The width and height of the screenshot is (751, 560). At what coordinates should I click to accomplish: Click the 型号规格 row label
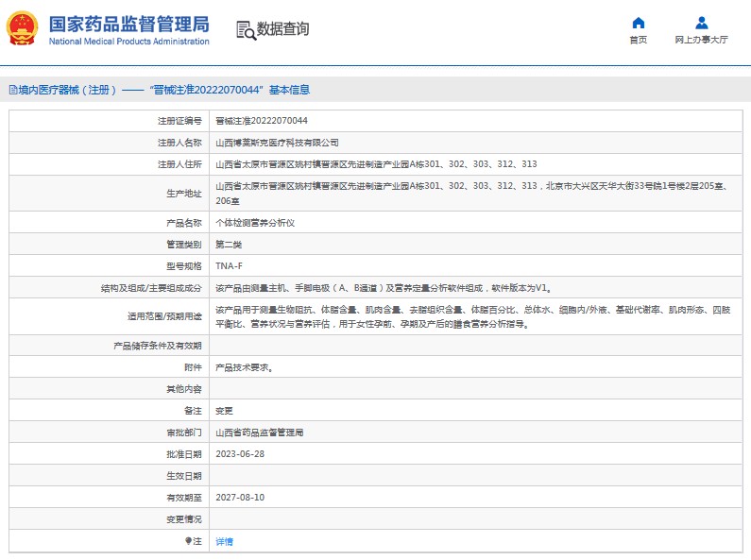[x=184, y=266]
